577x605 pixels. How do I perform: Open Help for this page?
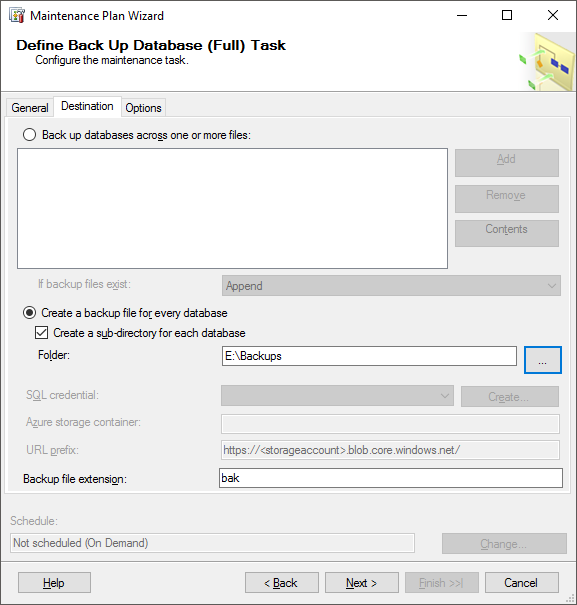[54, 583]
